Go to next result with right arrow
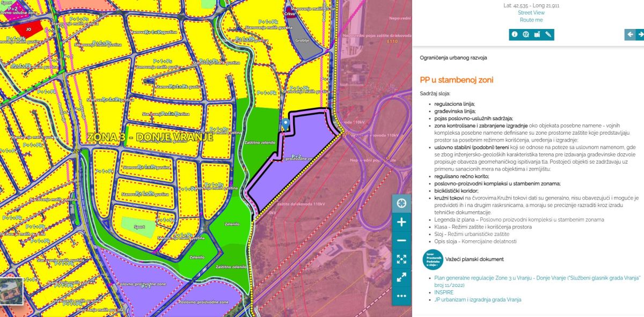 point(640,35)
